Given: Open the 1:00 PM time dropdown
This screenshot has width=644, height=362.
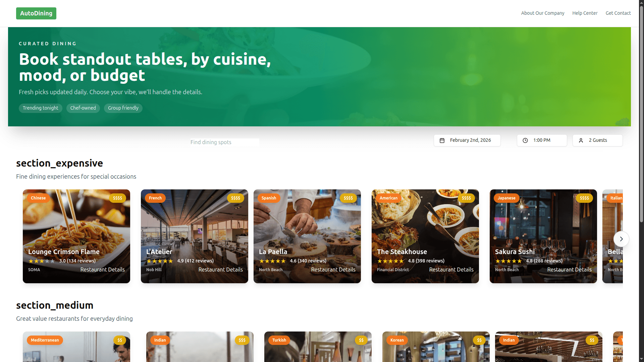Looking at the screenshot, I should click(x=542, y=140).
